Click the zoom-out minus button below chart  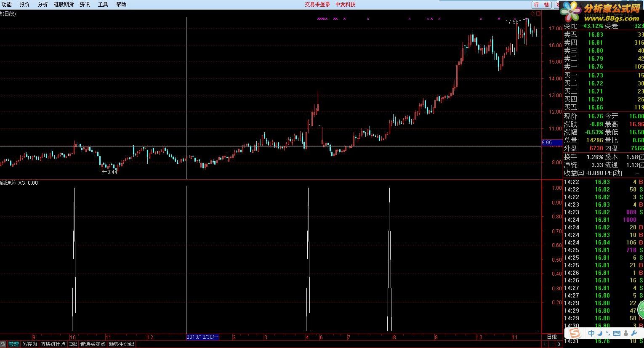click(551, 344)
